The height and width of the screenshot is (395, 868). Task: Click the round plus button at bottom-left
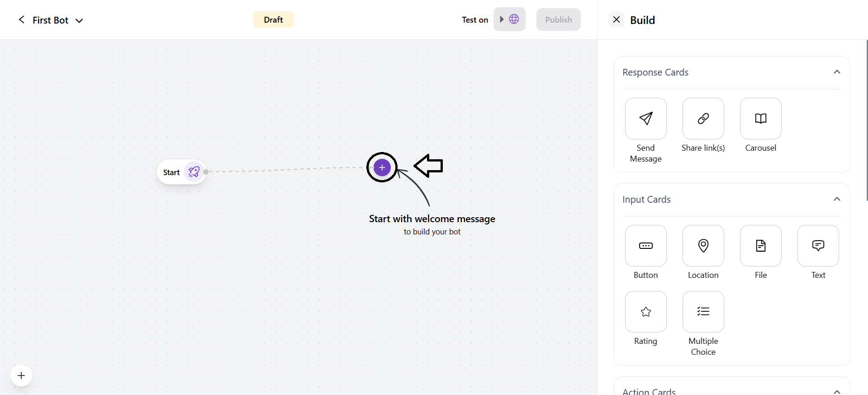coord(21,376)
